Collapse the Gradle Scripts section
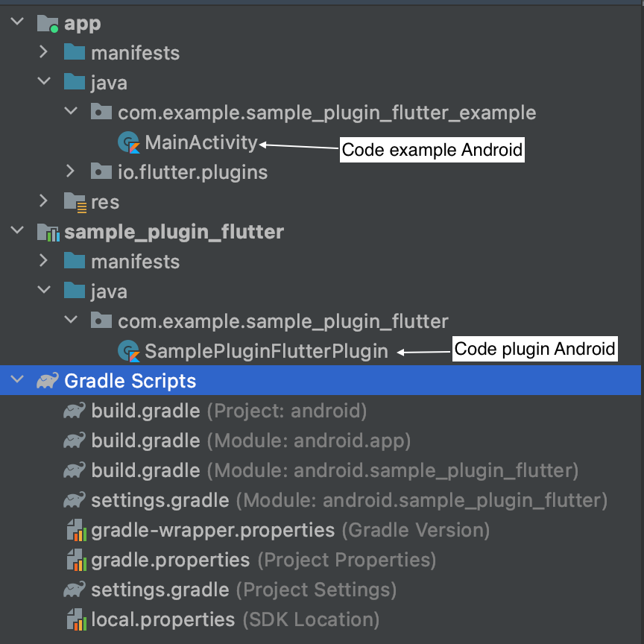The width and height of the screenshot is (644, 644). click(16, 381)
